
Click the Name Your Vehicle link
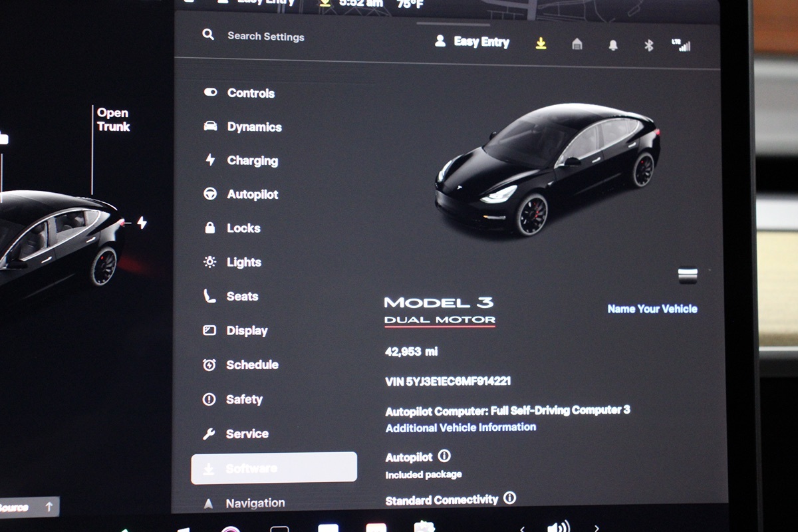pos(652,309)
